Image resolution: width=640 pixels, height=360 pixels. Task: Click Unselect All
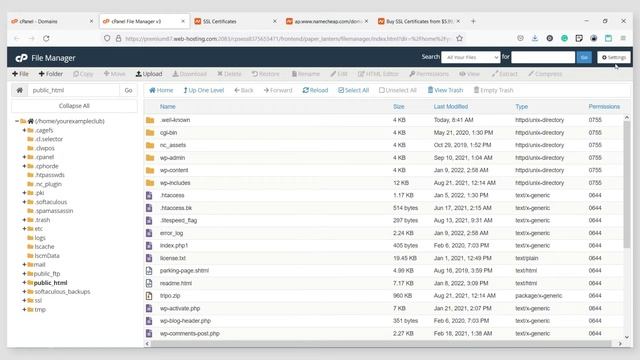(x=398, y=90)
